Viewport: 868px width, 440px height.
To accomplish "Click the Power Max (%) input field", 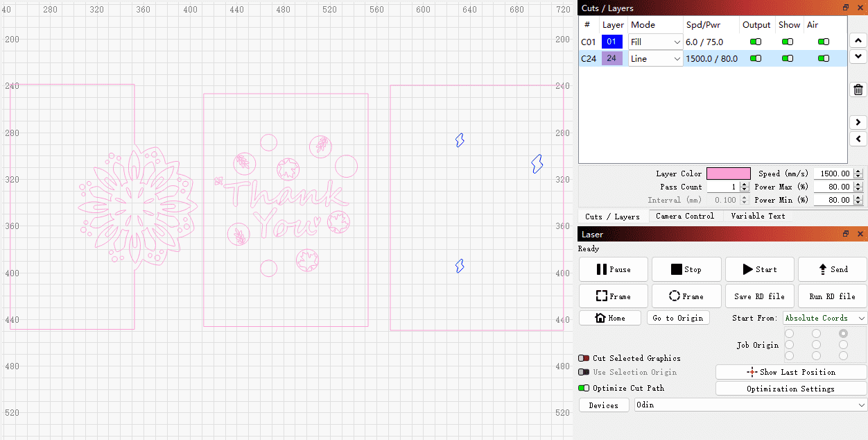I will (833, 187).
